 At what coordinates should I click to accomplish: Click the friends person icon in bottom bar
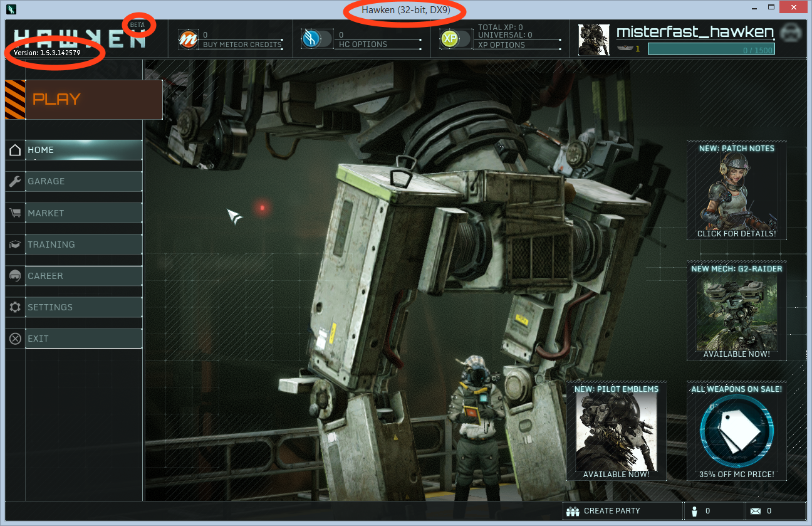click(x=694, y=511)
